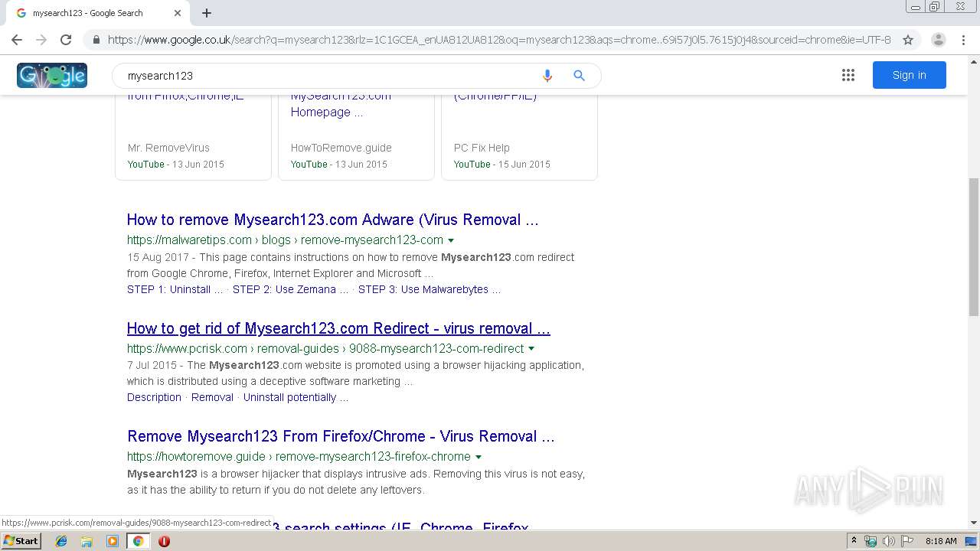
Task: Start voice search with microphone
Action: click(x=547, y=75)
